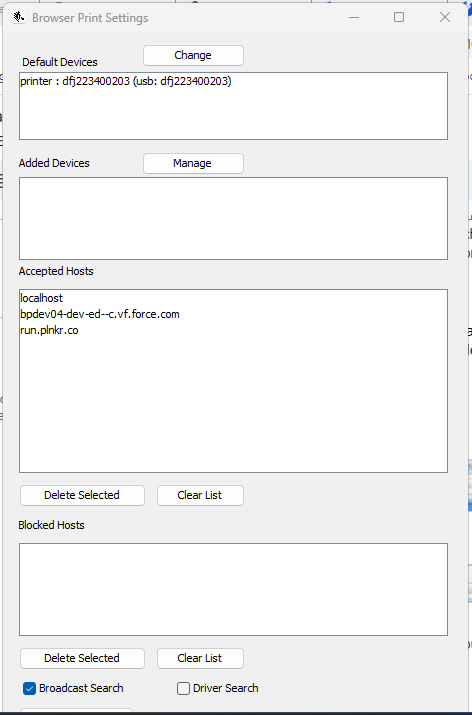Click the Browser Print Settings title text

(90, 18)
